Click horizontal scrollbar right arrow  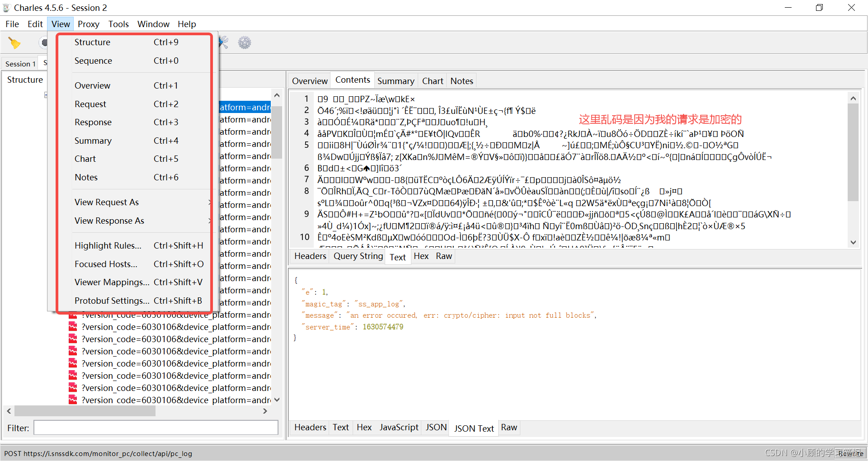[265, 411]
